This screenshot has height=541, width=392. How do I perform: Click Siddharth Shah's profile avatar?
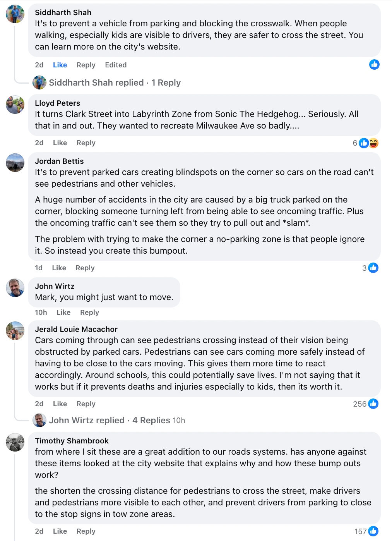(15, 14)
